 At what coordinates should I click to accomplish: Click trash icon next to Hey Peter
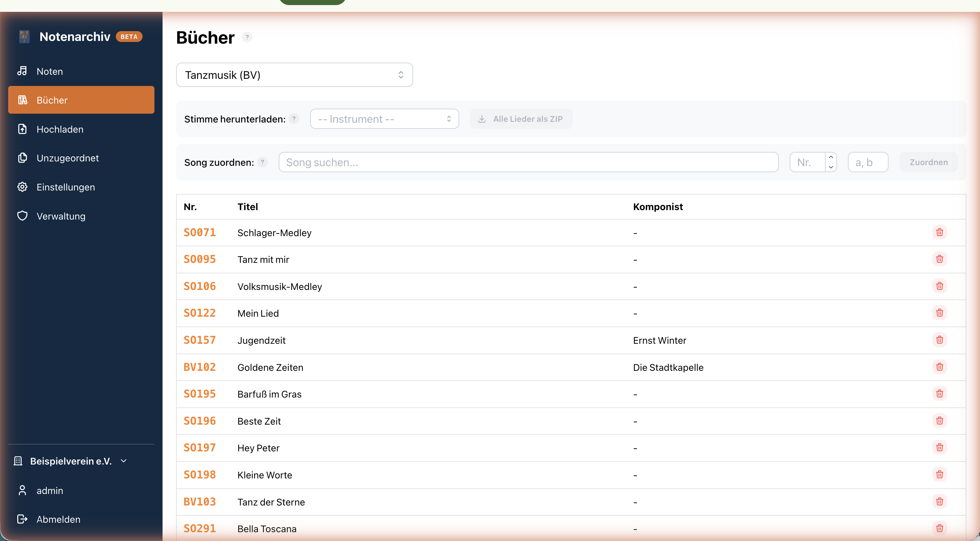pyautogui.click(x=939, y=448)
